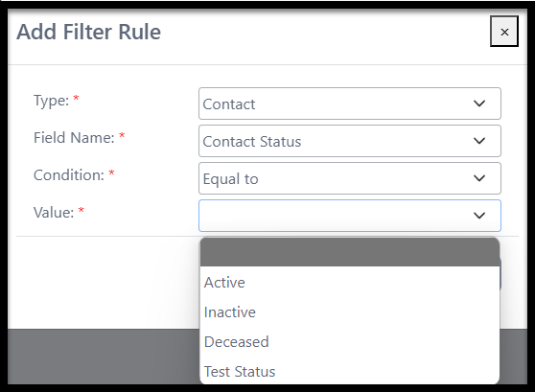Image resolution: width=535 pixels, height=392 pixels.
Task: Collapse the Value list using its chevron
Action: tap(479, 216)
